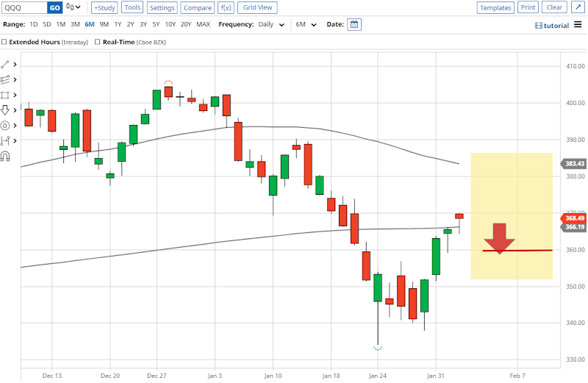The width and height of the screenshot is (588, 383).
Task: Enable the Extended Hours checkbox
Action: [5, 42]
